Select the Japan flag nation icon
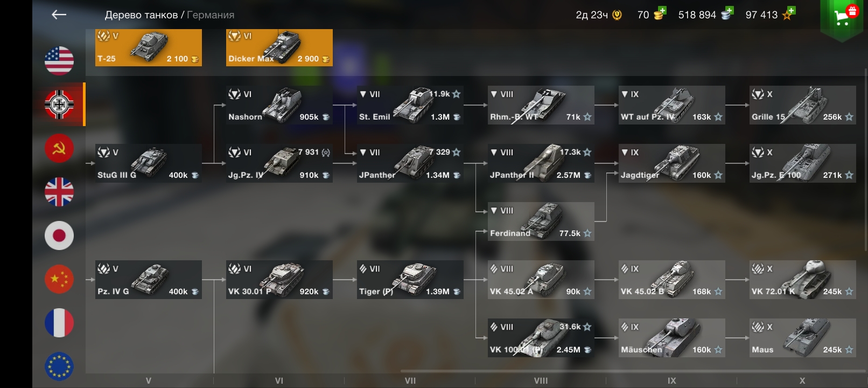 tap(59, 235)
